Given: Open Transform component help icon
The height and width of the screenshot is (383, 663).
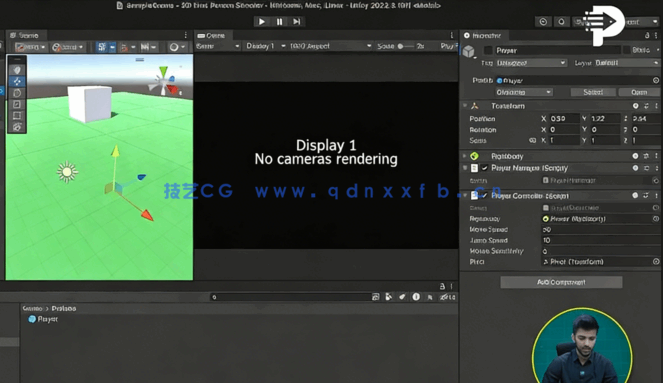Looking at the screenshot, I should click(636, 106).
